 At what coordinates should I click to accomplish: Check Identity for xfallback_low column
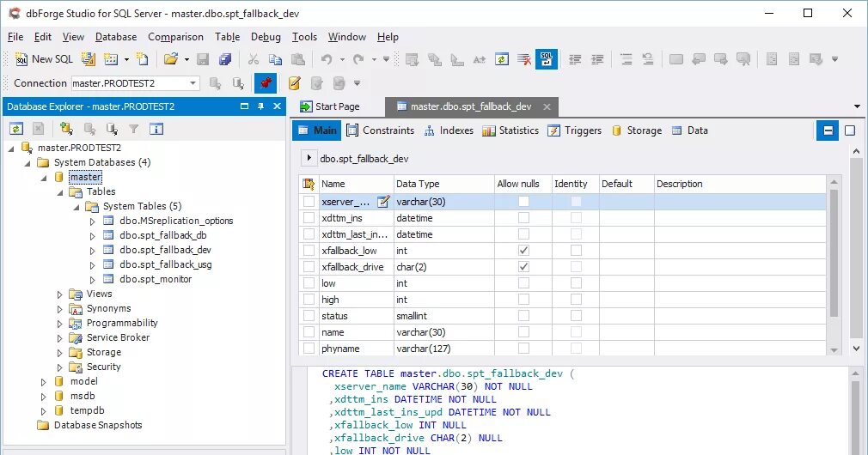pos(576,251)
